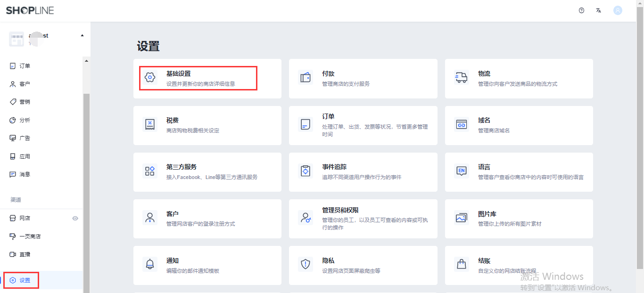The height and width of the screenshot is (293, 644).
Task: Click 编辑你的邮件通知模板 description
Action: (x=193, y=271)
